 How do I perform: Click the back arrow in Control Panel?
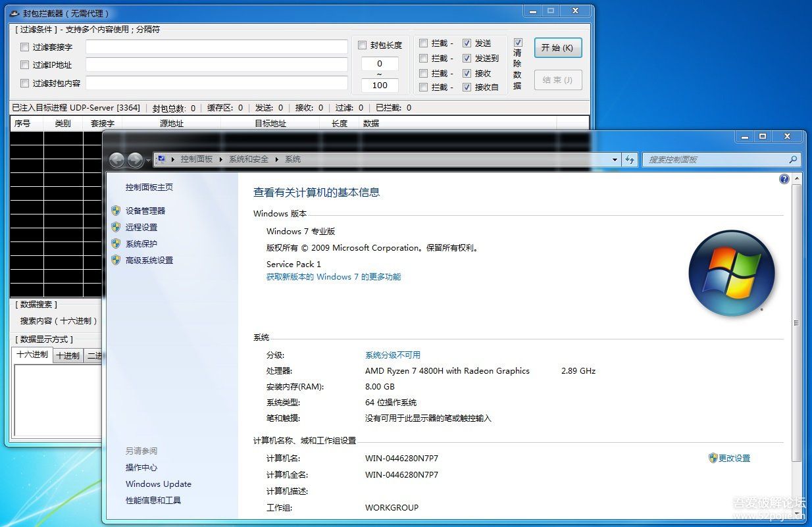[x=117, y=159]
